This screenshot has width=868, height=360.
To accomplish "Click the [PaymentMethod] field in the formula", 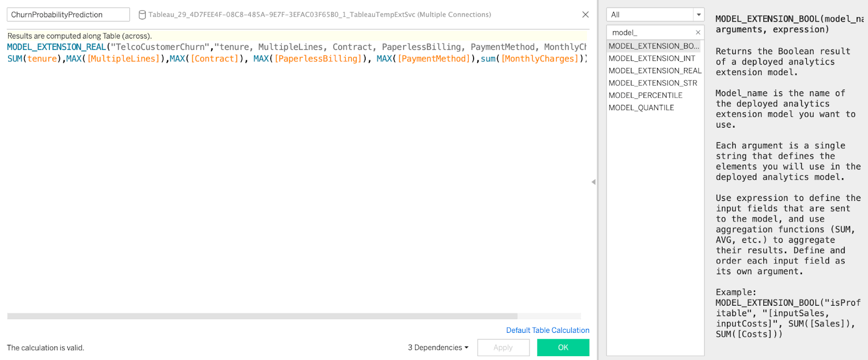I will click(x=433, y=59).
